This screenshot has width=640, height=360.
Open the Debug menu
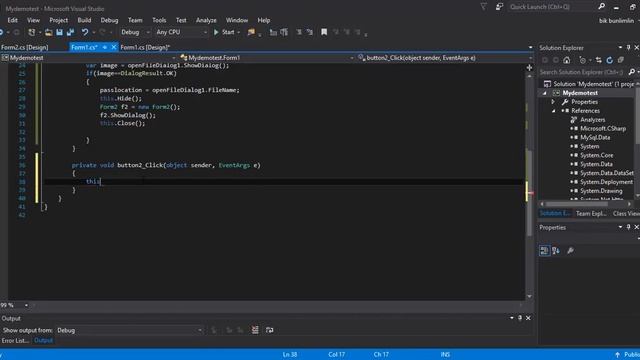[109, 20]
